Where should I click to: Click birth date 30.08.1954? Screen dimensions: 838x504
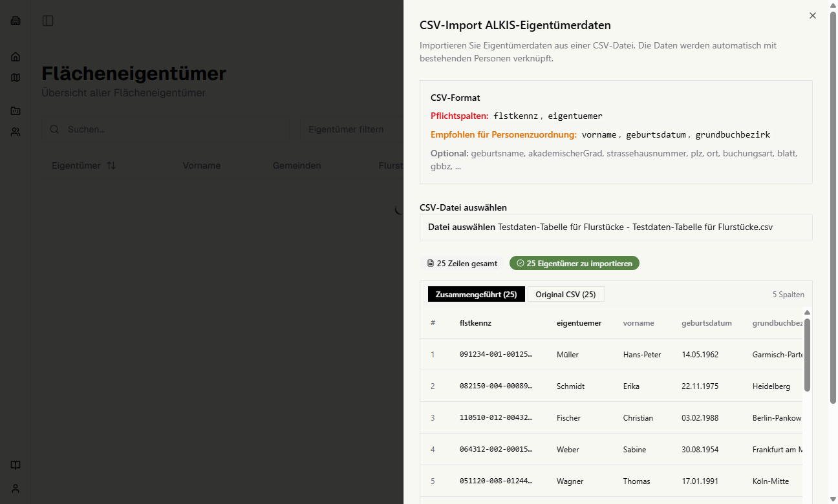coord(700,450)
